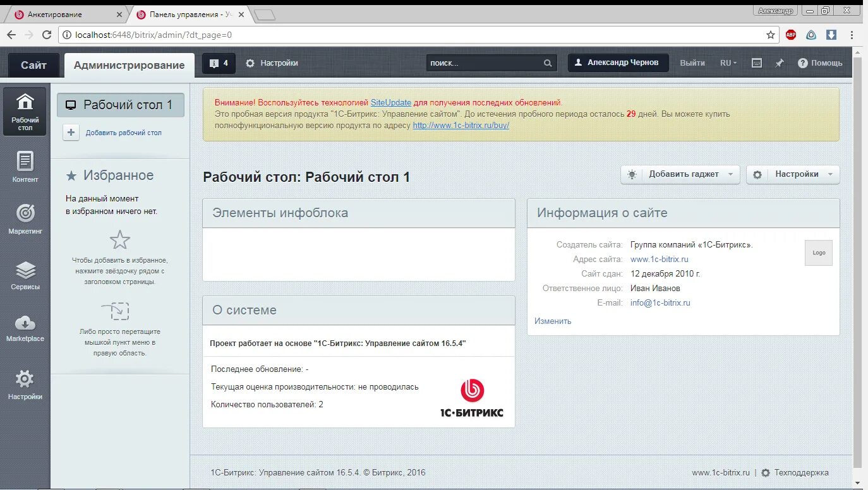
Task: Click the text Количество пользователей: 2
Action: coord(267,405)
